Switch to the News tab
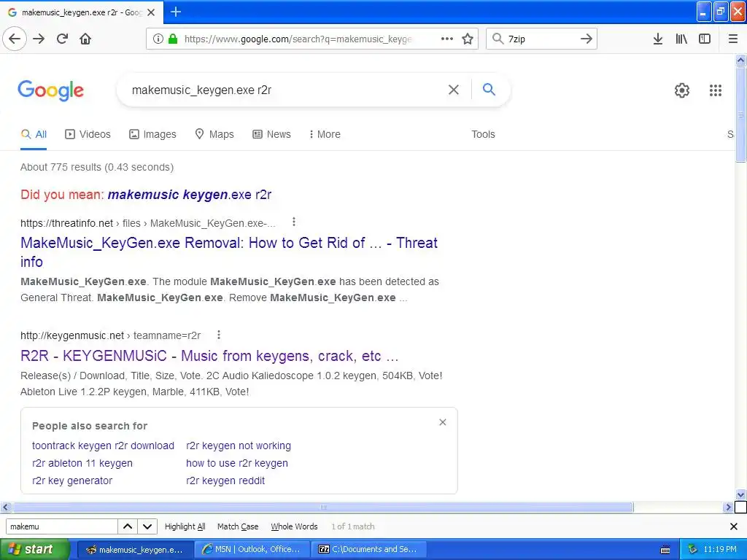 click(x=271, y=134)
